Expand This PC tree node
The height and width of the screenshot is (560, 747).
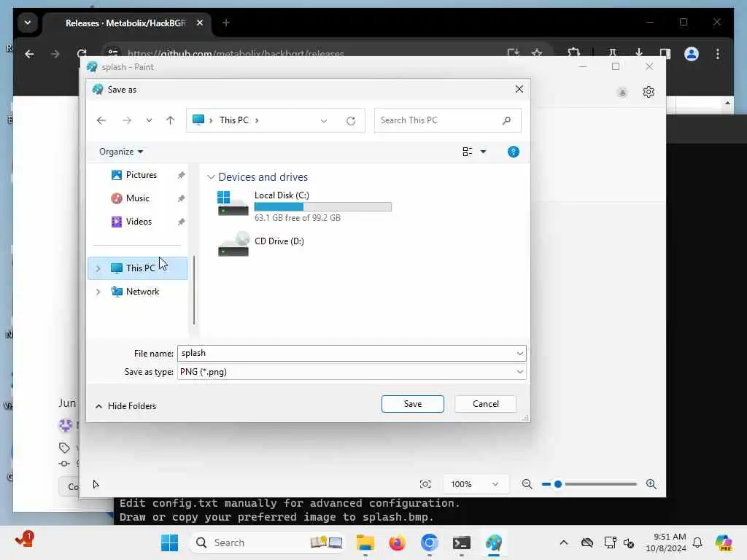(x=98, y=268)
